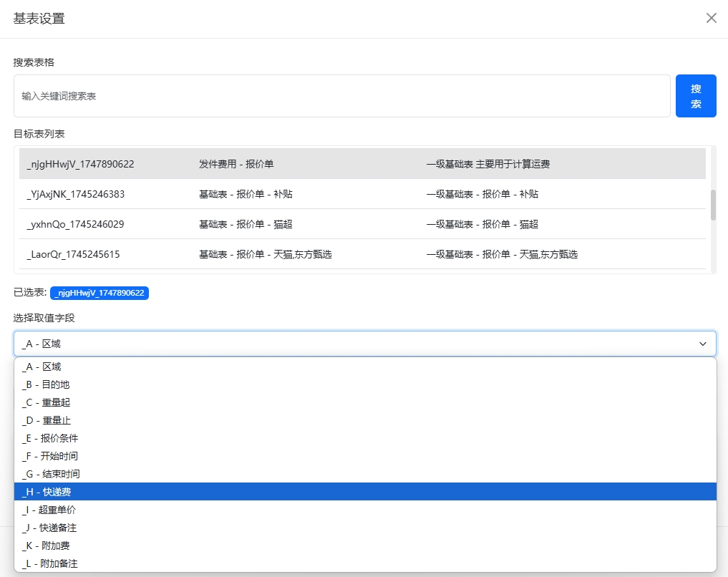Close the 基表设置 dialog with X icon
Image resolution: width=728 pixels, height=577 pixels.
coord(711,19)
